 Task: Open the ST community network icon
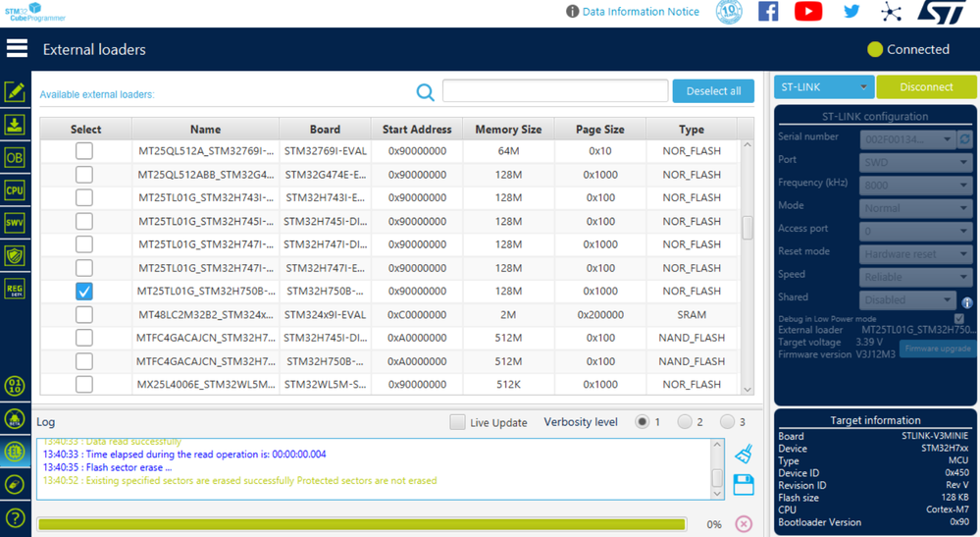click(891, 12)
